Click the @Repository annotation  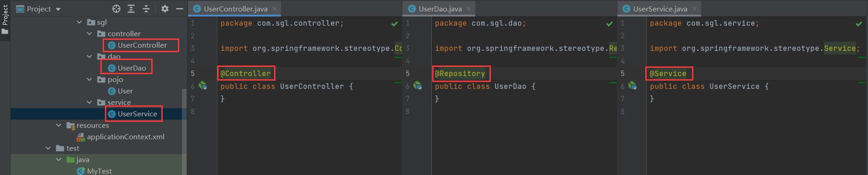(x=460, y=73)
